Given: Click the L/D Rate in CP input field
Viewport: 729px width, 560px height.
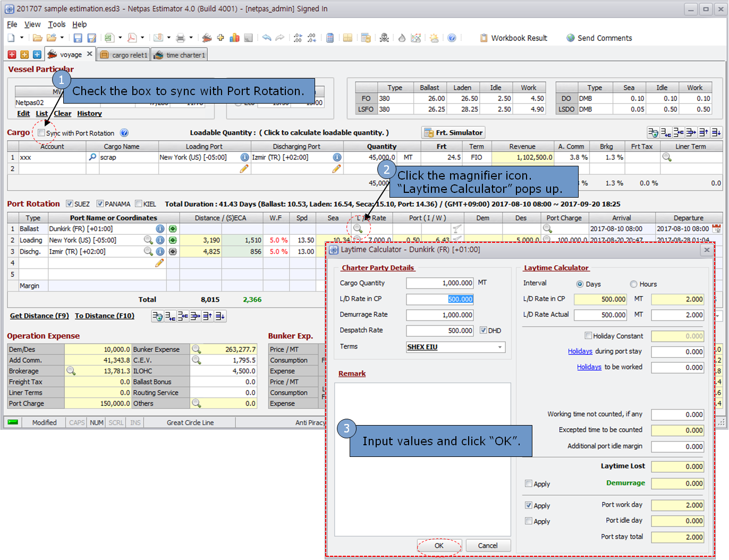Looking at the screenshot, I should pos(440,299).
